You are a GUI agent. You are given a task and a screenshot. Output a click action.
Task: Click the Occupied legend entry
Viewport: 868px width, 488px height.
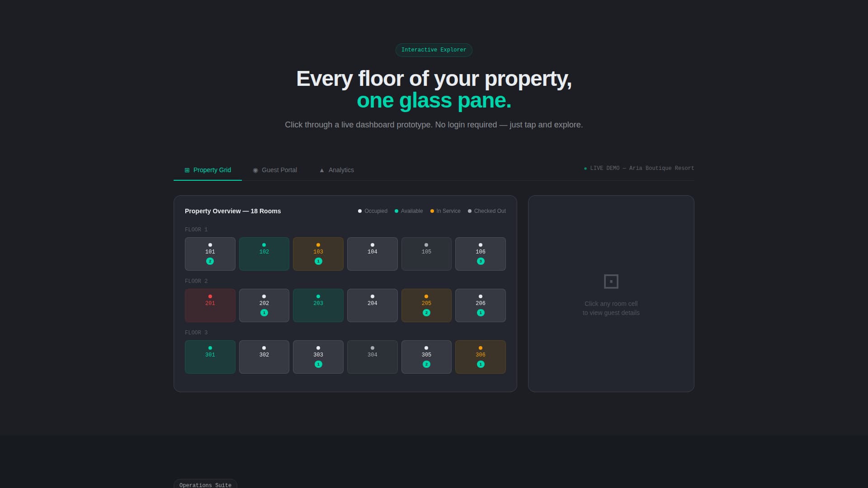(373, 211)
